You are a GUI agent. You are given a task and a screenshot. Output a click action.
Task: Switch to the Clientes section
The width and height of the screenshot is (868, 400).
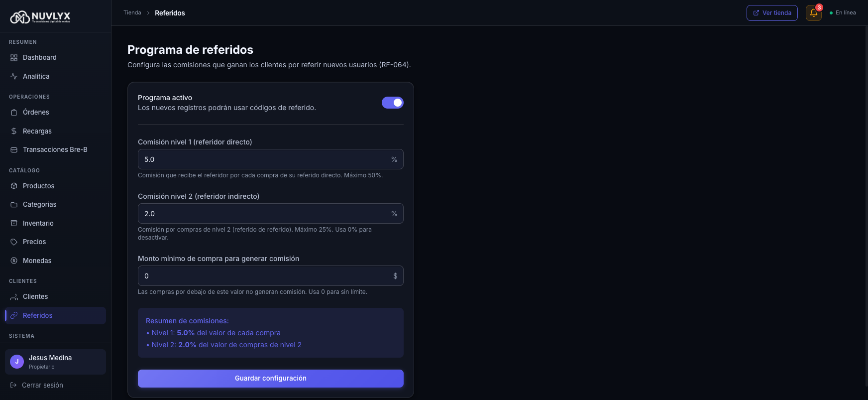(x=35, y=296)
